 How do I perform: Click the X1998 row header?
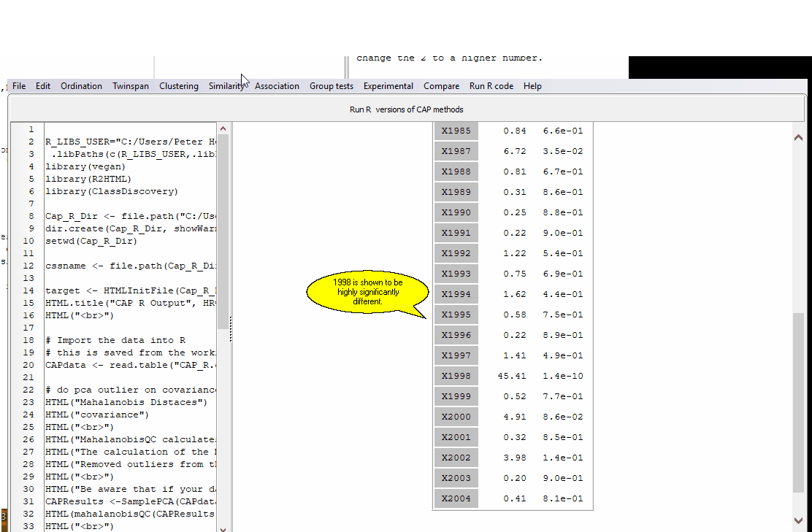tap(456, 376)
